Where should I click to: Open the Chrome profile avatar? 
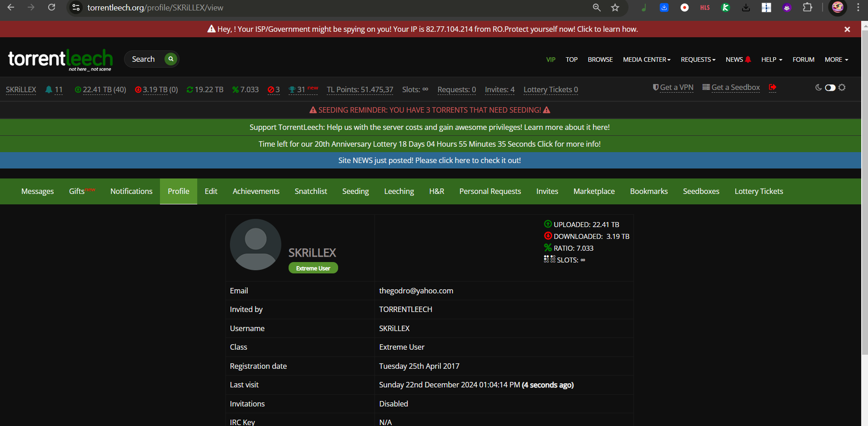point(838,8)
